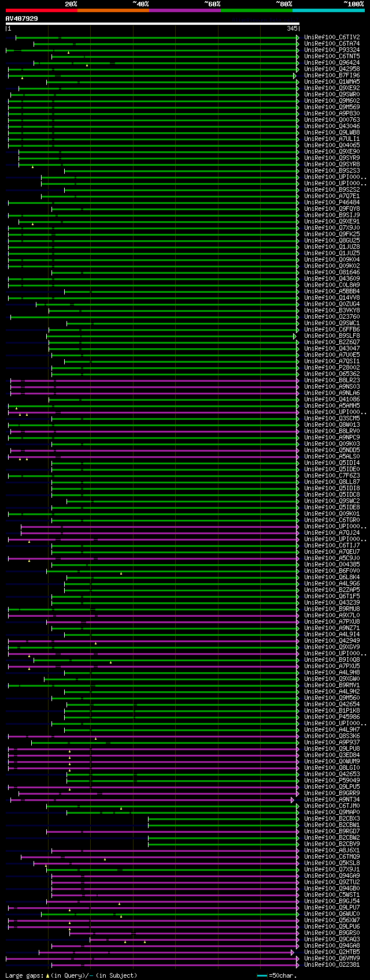Click the white query sequence bar
This screenshot has height=980, width=370.
click(x=153, y=24)
